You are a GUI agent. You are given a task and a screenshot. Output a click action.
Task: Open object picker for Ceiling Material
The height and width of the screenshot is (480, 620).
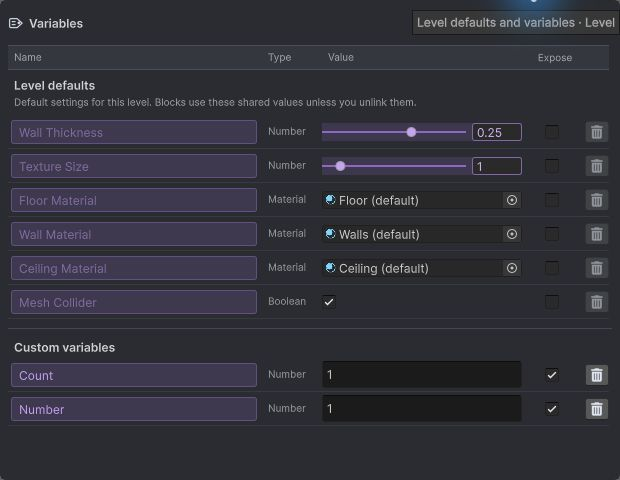512,268
